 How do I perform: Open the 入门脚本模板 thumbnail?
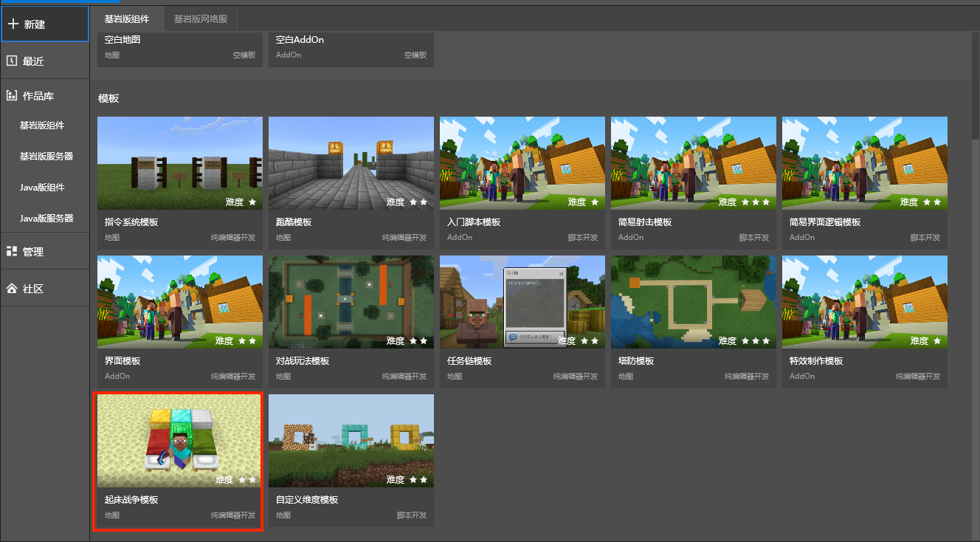(x=522, y=163)
